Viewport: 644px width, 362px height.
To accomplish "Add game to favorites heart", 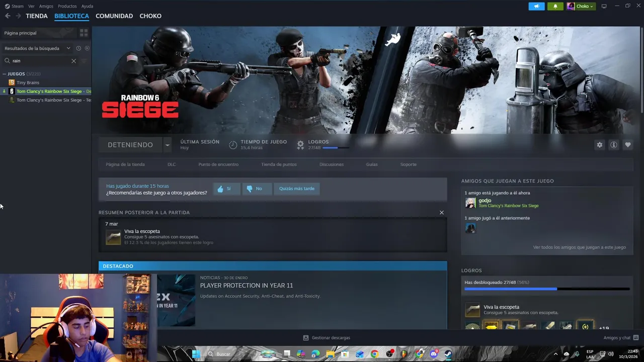I will (627, 145).
